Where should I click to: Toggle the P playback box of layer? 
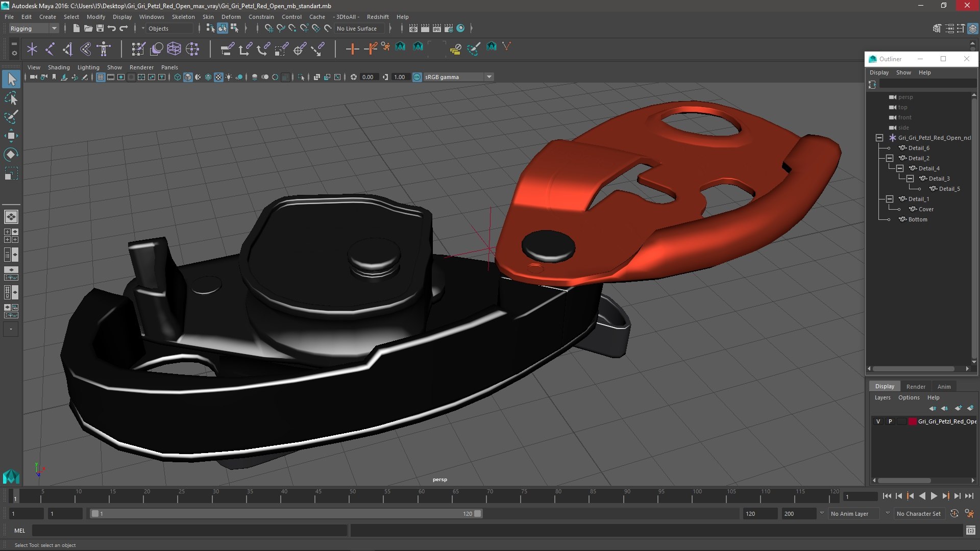(x=890, y=421)
